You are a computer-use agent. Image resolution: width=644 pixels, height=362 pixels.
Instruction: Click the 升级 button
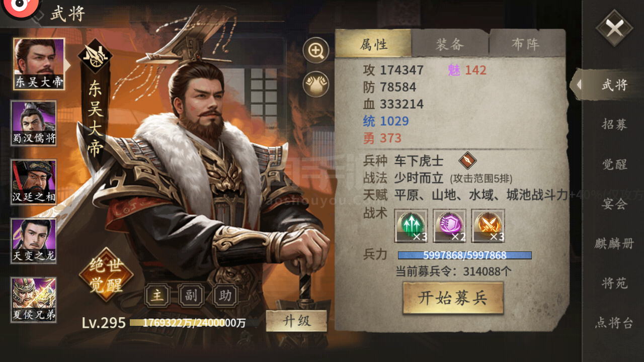pos(296,321)
